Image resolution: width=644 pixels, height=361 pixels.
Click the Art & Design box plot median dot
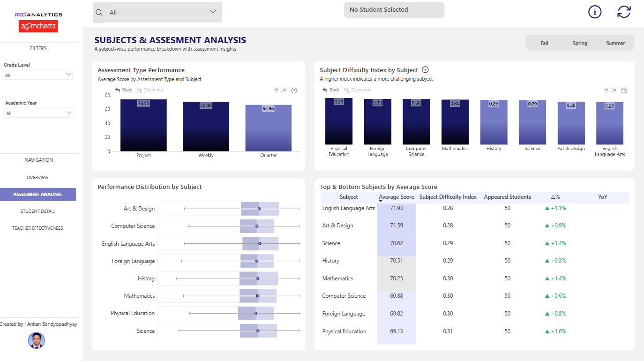[x=259, y=209]
